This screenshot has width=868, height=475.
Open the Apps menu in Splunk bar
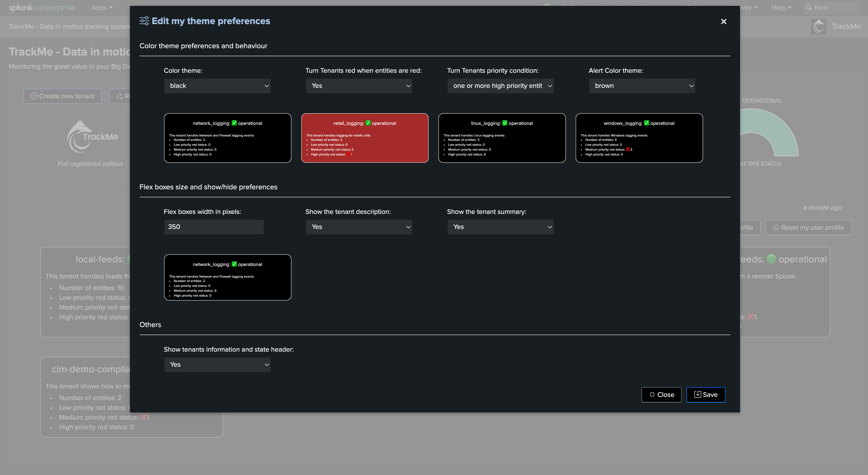point(102,7)
